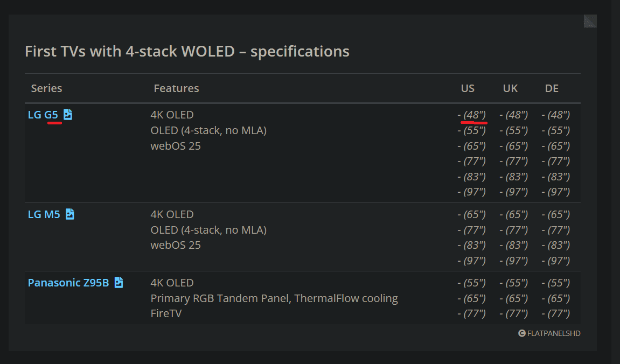Click the US column header

pyautogui.click(x=468, y=88)
